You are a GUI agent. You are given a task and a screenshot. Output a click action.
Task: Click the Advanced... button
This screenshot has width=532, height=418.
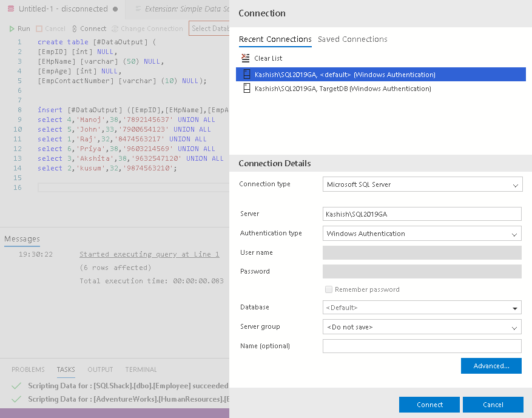491,366
